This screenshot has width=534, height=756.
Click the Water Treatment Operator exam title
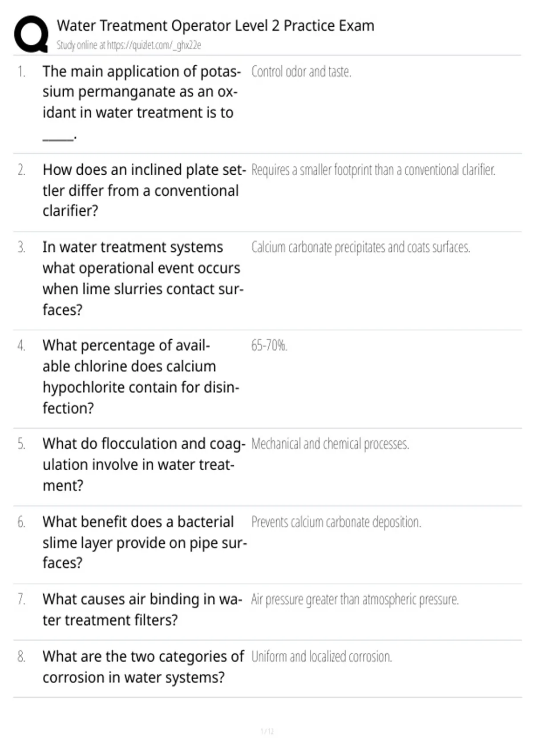point(215,26)
